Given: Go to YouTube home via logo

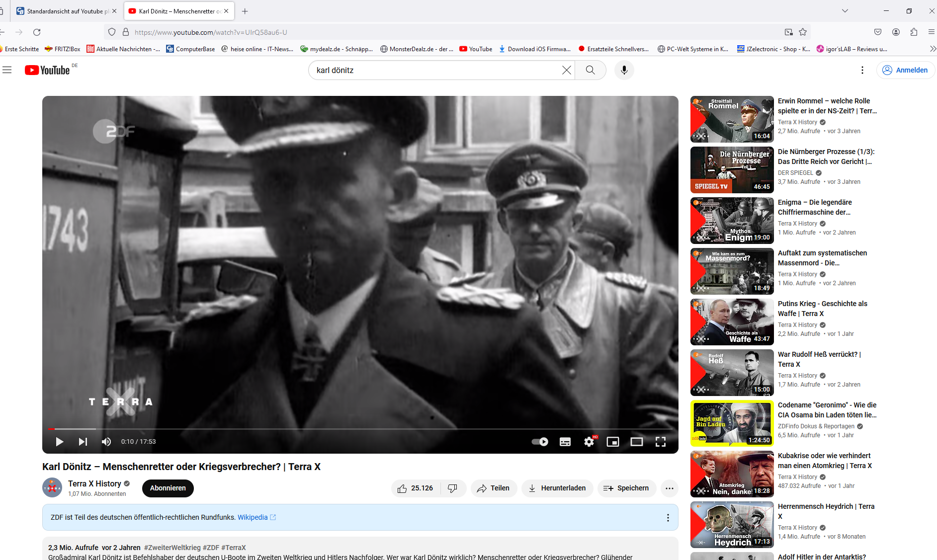Looking at the screenshot, I should [x=48, y=70].
